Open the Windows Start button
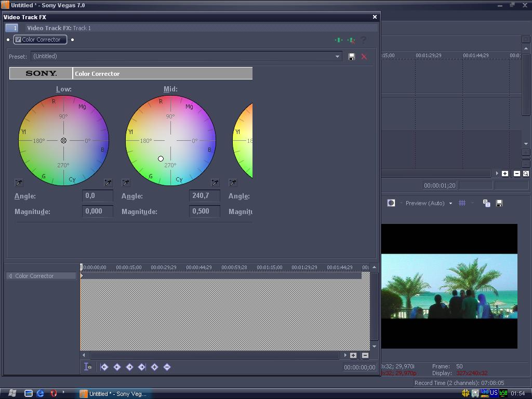This screenshot has width=532, height=399. click(x=11, y=393)
